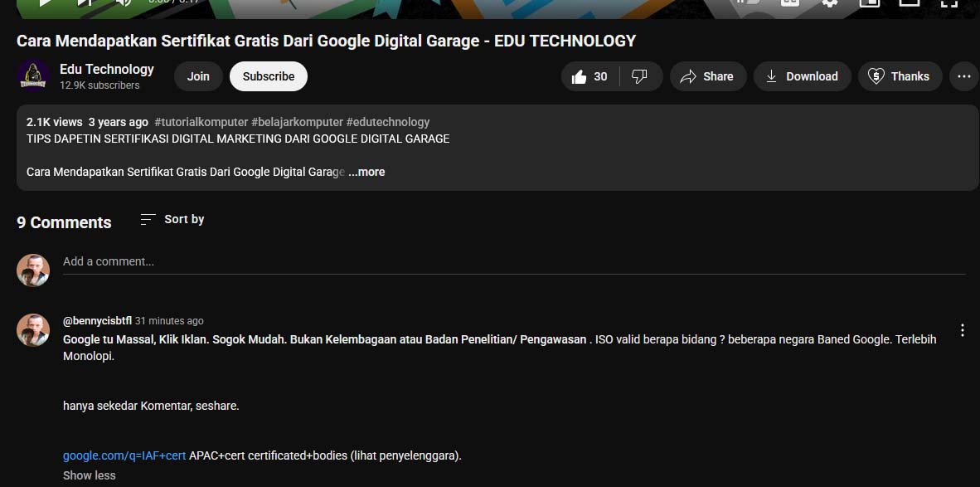Click the video title text
Image resolution: width=980 pixels, height=487 pixels.
(x=326, y=41)
